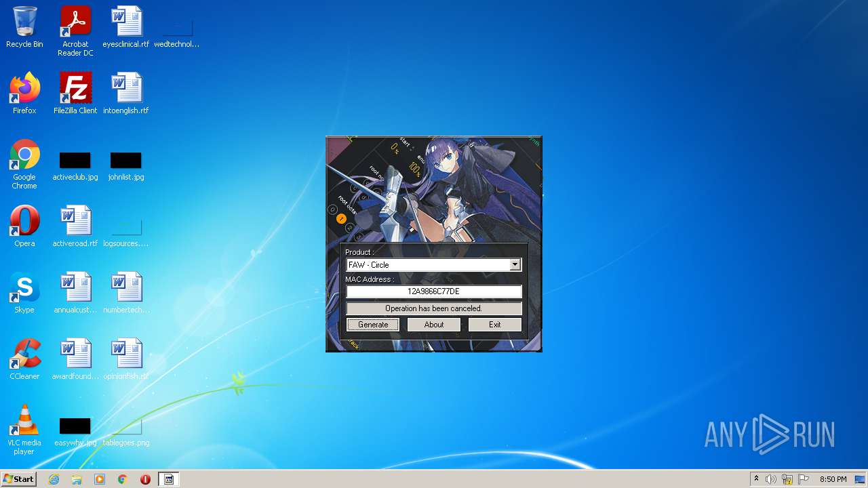
Task: Launch Acrobat Reader DC shortcut
Action: click(75, 31)
